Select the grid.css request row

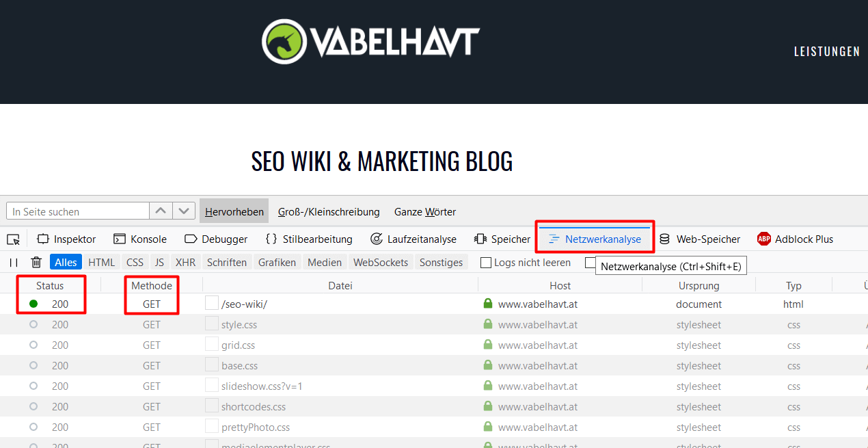pyautogui.click(x=434, y=345)
